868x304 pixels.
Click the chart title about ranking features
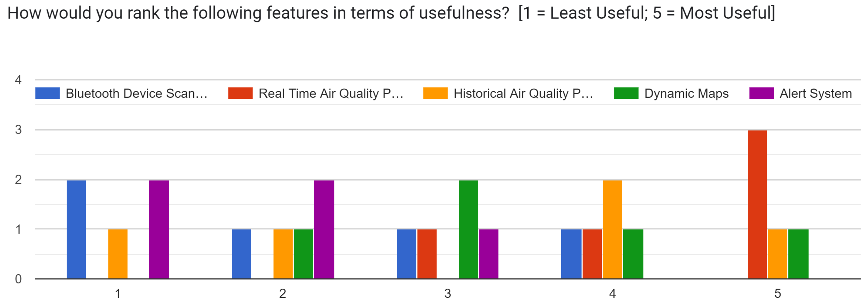pyautogui.click(x=391, y=13)
